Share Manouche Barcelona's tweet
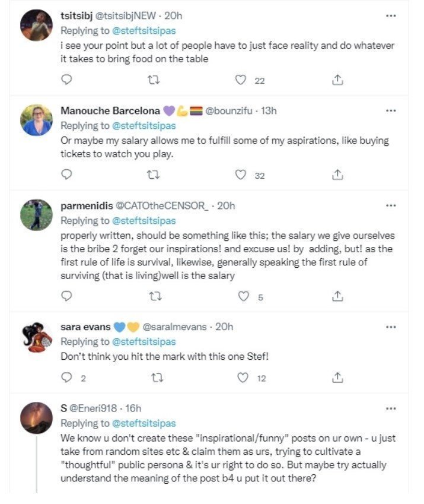Viewport: 424px width, 504px height. [337, 175]
